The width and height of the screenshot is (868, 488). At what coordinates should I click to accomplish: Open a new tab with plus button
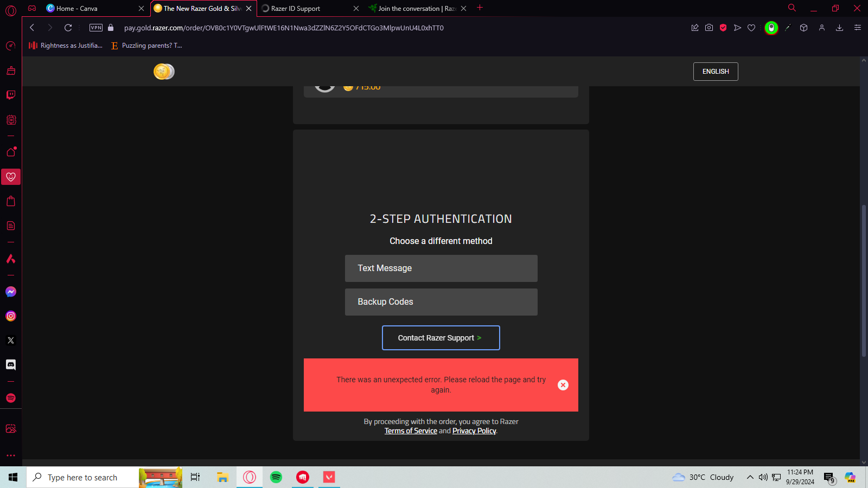point(480,8)
